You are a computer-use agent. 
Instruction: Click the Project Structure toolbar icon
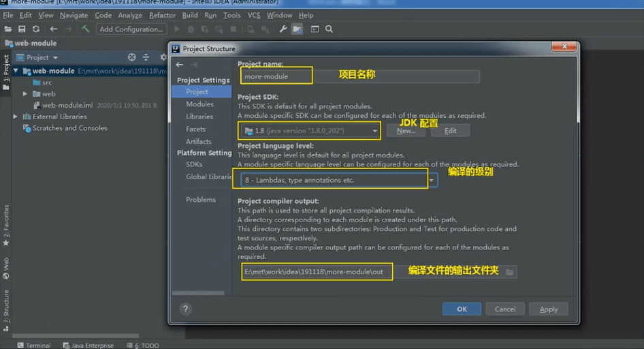click(297, 29)
